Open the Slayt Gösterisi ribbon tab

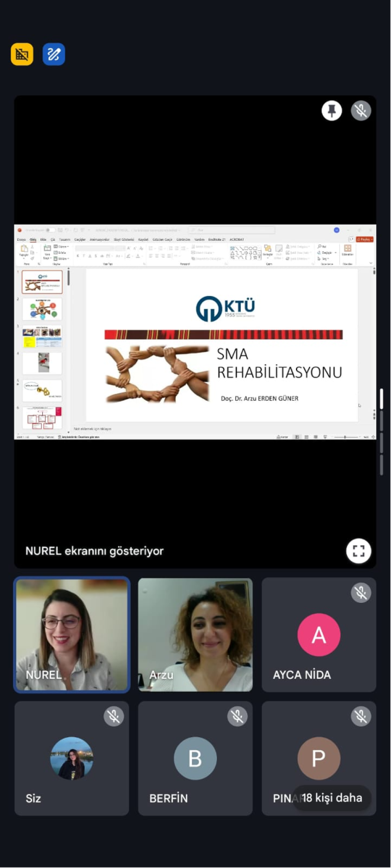(x=124, y=239)
